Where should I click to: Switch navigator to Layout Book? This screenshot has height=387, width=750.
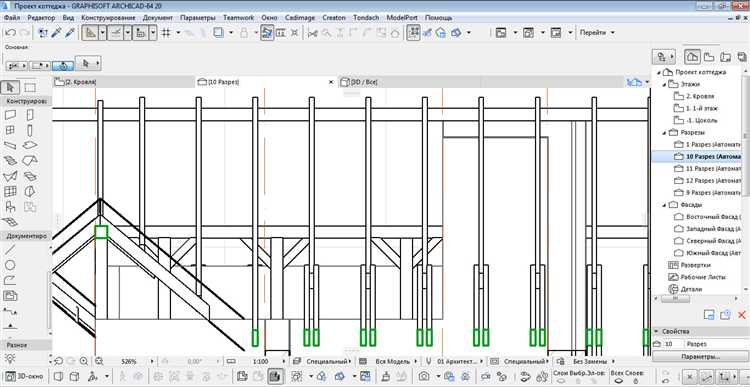tap(726, 57)
